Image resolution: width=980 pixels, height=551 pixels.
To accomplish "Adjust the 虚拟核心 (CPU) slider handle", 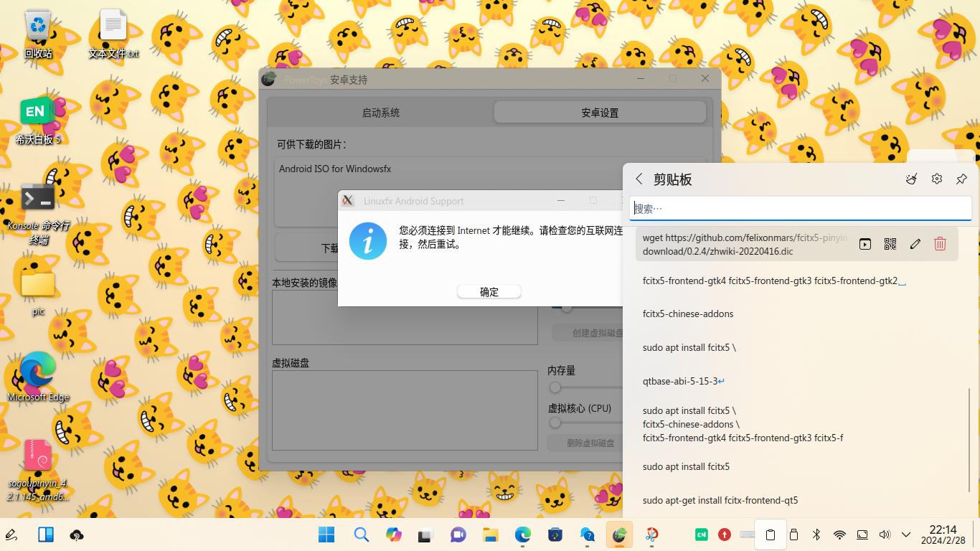I will coord(555,423).
